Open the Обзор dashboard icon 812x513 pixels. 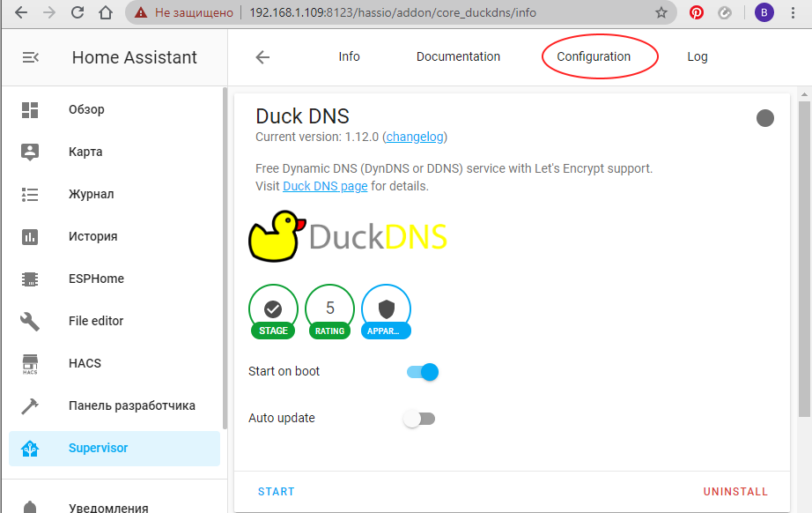[x=30, y=109]
